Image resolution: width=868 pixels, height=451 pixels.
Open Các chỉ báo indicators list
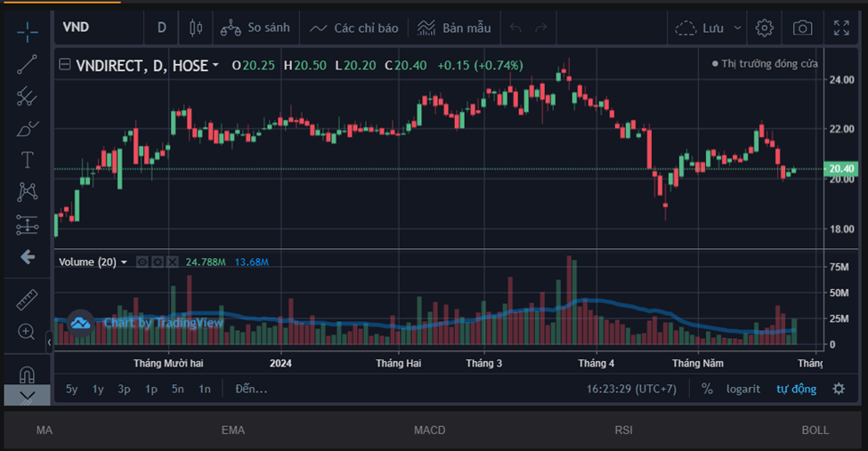coord(353,28)
